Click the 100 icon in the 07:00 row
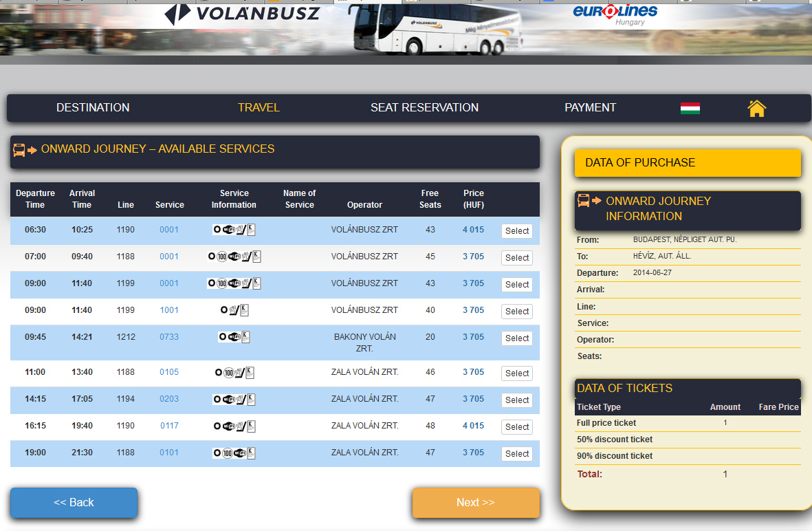The height and width of the screenshot is (531, 812). point(221,257)
